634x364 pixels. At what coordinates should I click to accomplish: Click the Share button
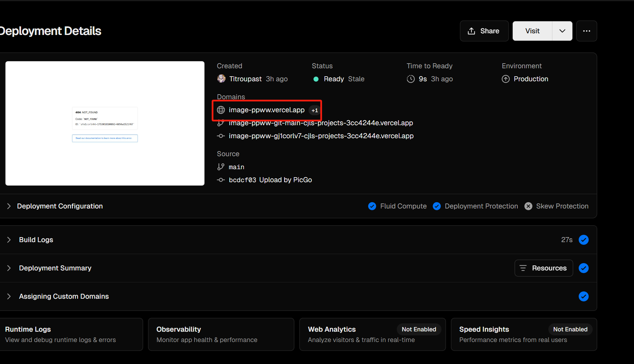click(x=484, y=31)
